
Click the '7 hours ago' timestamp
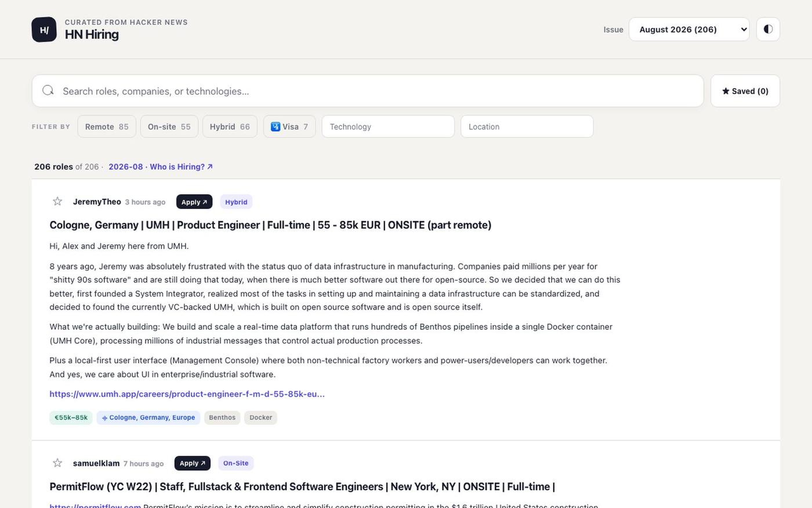143,463
